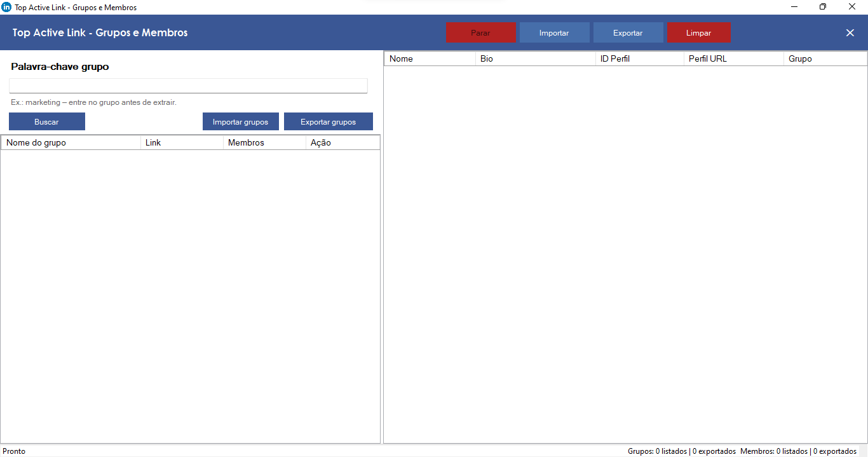This screenshot has width=868, height=457.
Task: Start search with the Buscar button
Action: pos(46,121)
